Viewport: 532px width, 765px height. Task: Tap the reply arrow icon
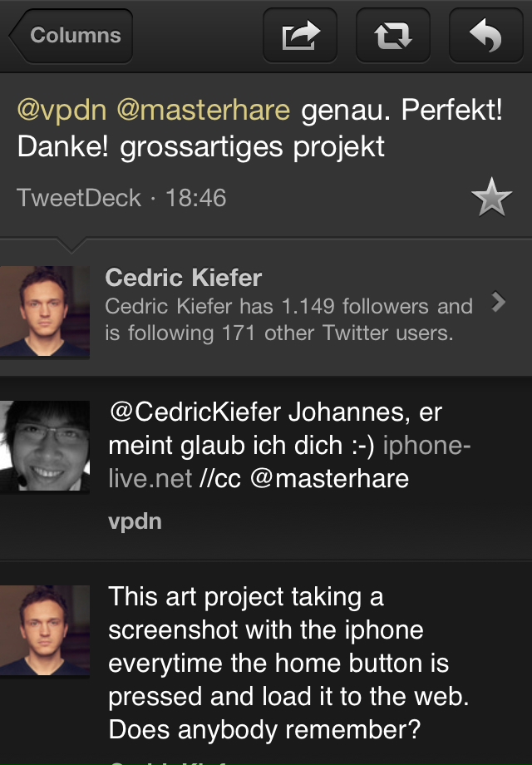click(x=485, y=36)
